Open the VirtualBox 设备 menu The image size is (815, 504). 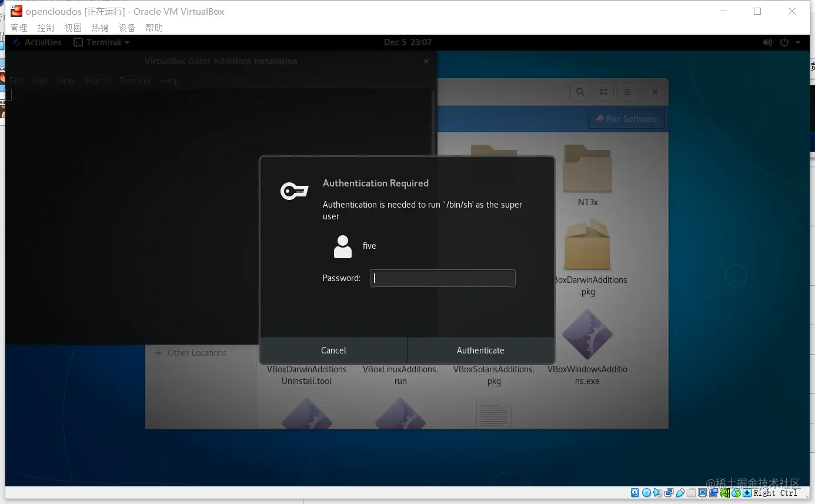[127, 28]
